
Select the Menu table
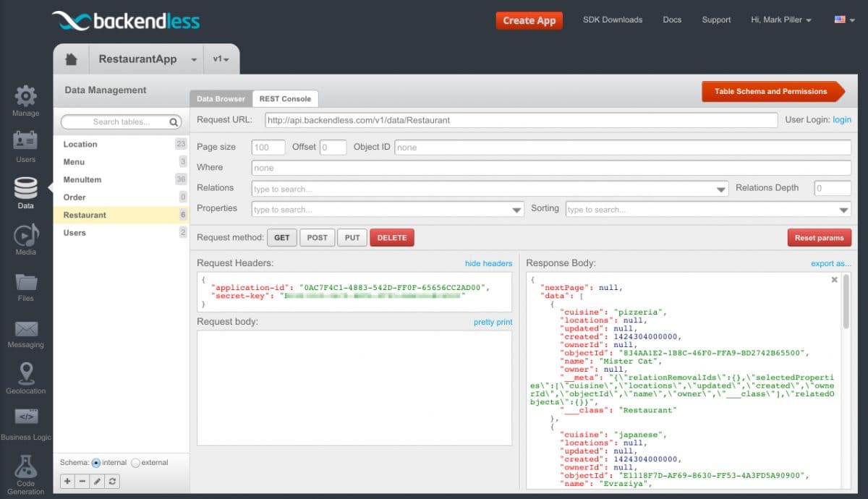[x=122, y=162]
